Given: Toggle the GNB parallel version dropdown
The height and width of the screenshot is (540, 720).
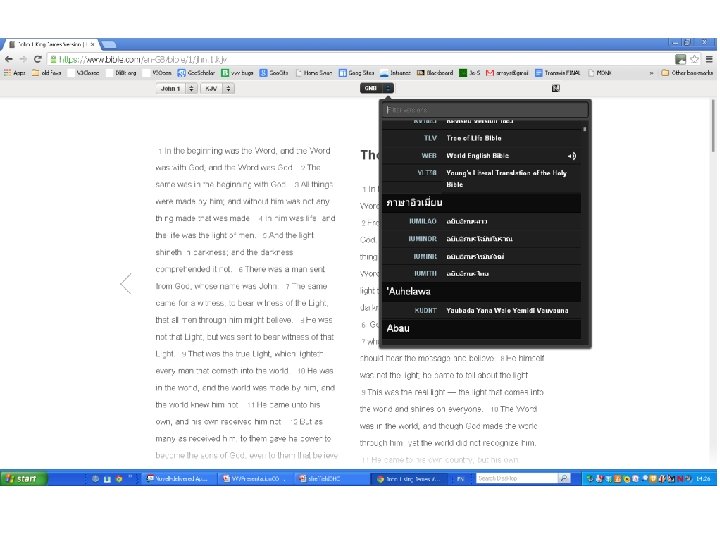Looking at the screenshot, I should [x=377, y=88].
